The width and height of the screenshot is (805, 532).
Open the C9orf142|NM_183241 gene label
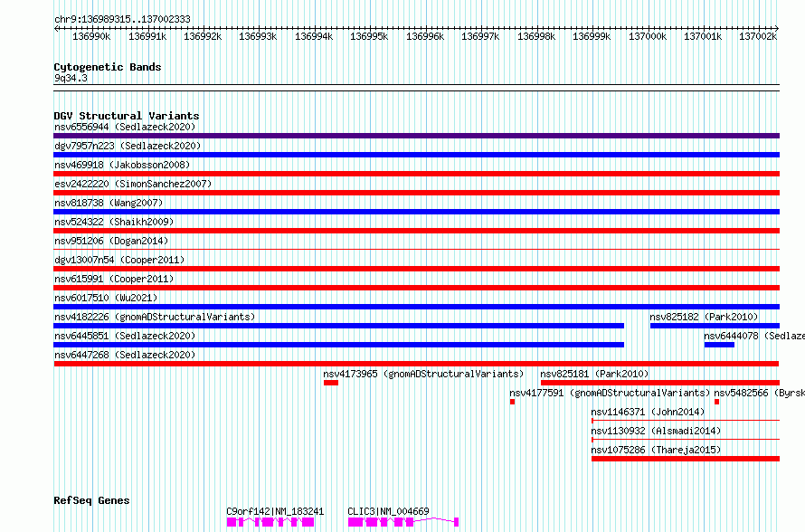[275, 511]
